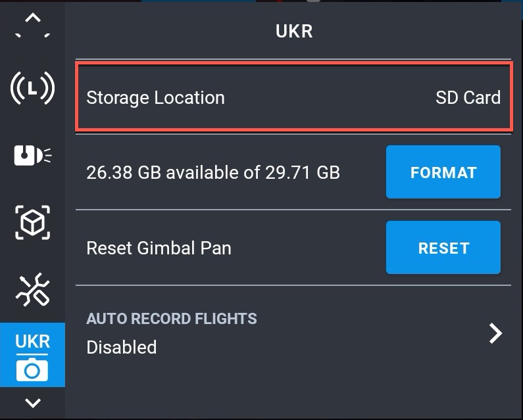The height and width of the screenshot is (420, 523).
Task: Click the Reset Gimbal Pan label
Action: tap(159, 248)
